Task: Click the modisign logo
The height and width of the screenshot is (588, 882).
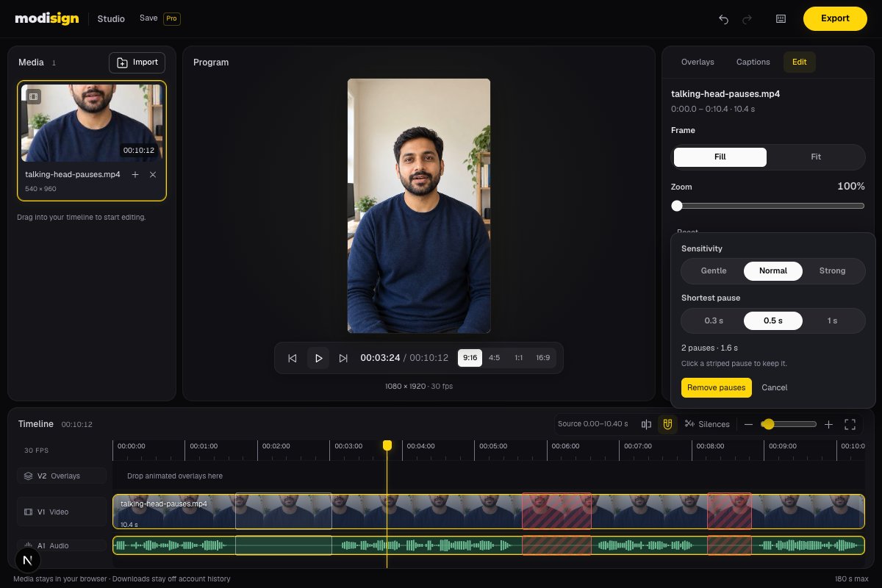Action: (47, 18)
